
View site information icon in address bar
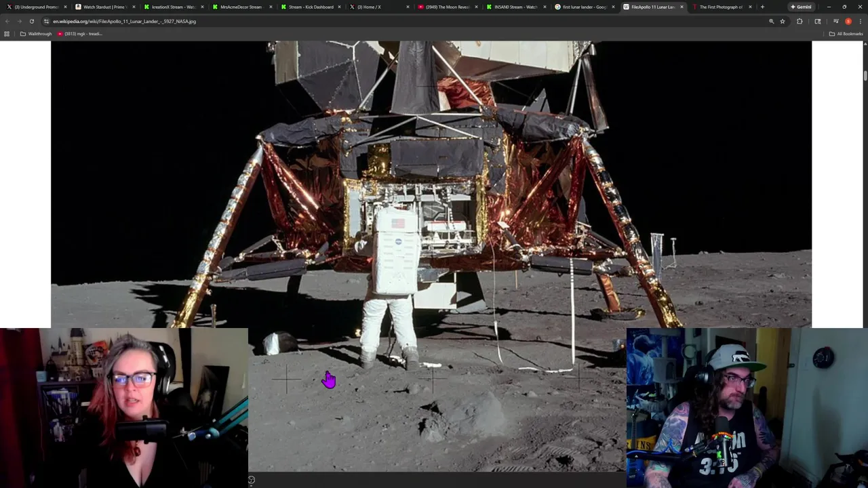(46, 21)
